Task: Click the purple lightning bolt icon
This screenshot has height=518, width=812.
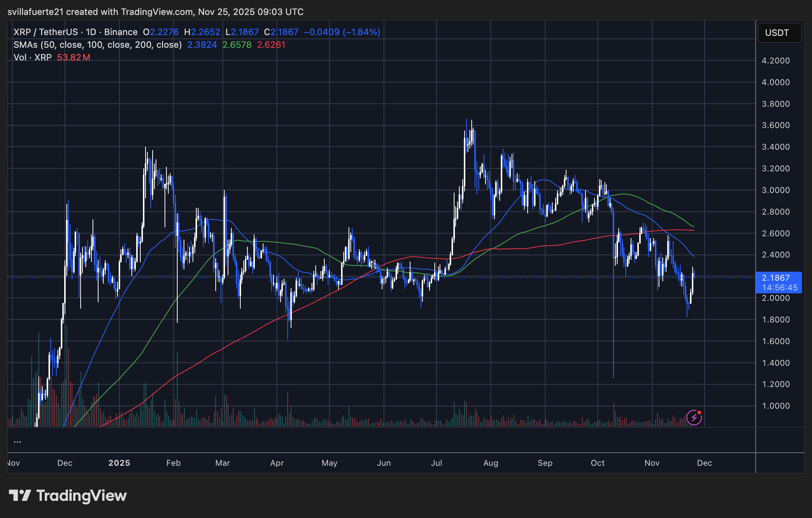Action: pyautogui.click(x=694, y=417)
